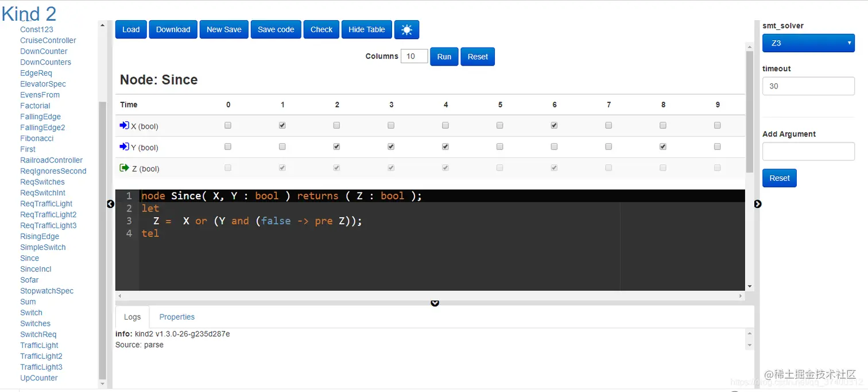
Task: Open the StopwatchSpec example
Action: click(47, 291)
